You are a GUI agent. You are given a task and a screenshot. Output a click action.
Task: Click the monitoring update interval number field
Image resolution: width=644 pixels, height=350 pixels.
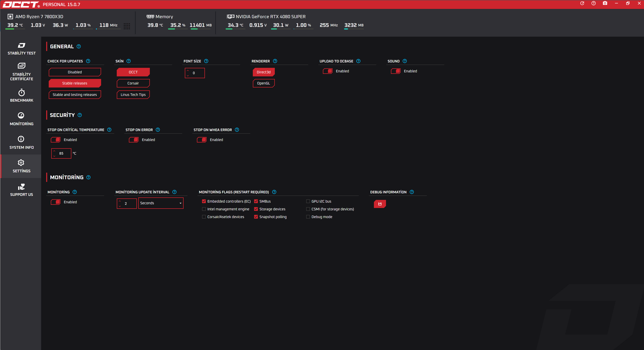[x=127, y=204]
